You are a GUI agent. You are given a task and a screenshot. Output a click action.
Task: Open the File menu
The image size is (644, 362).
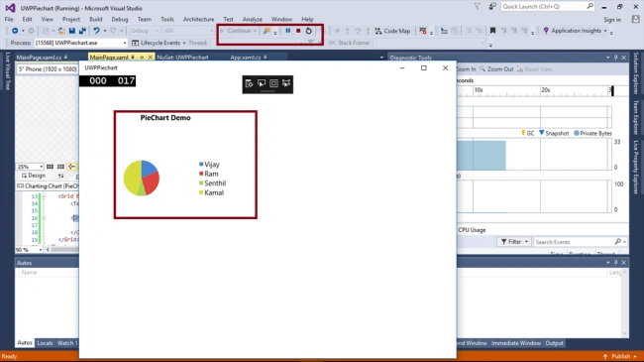click(x=9, y=19)
